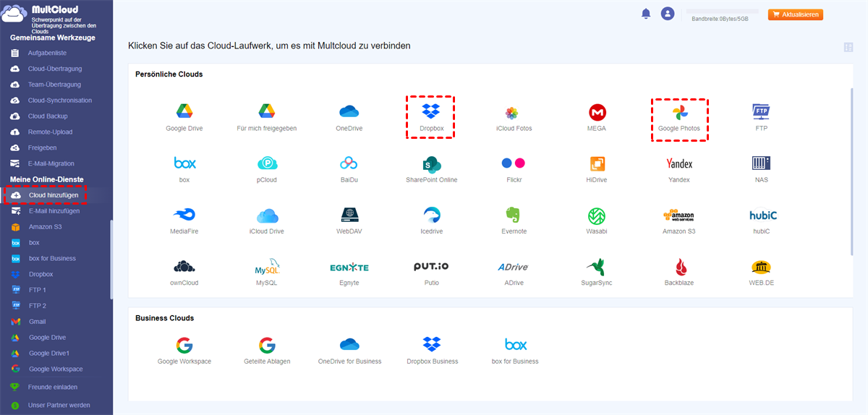Screen dimensions: 868x415
Task: Connect iCloud Drive
Action: pyautogui.click(x=267, y=215)
